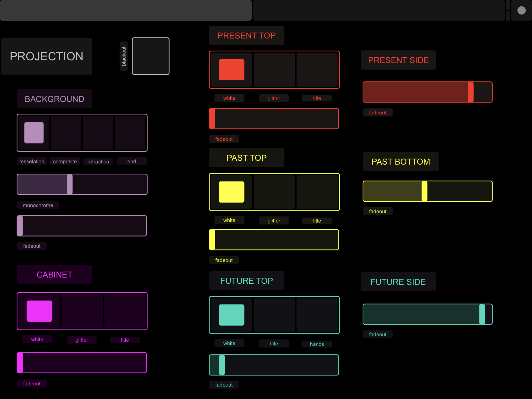Image resolution: width=532 pixels, height=399 pixels.
Task: Select the title cell in Cabinet grid
Action: 125,311
